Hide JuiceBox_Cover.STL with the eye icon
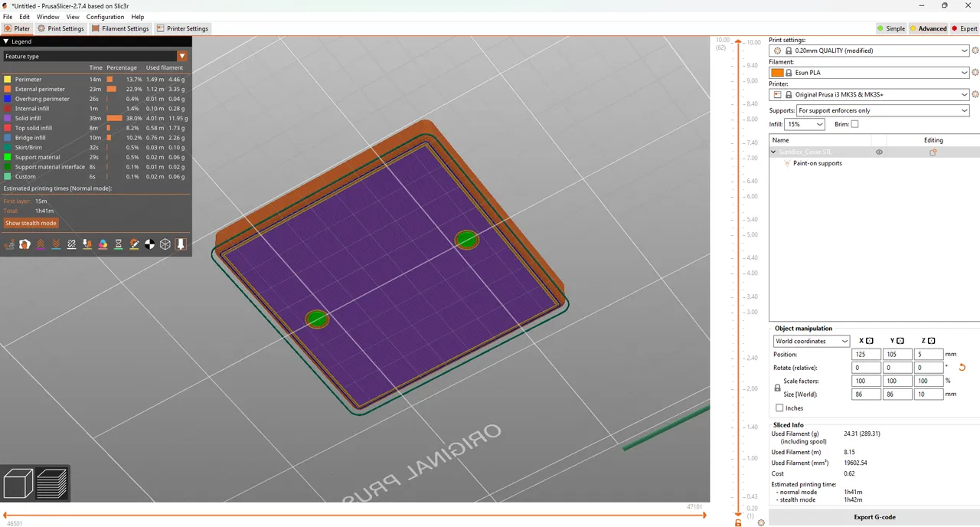Screen dimensions: 980x527 (x=879, y=152)
